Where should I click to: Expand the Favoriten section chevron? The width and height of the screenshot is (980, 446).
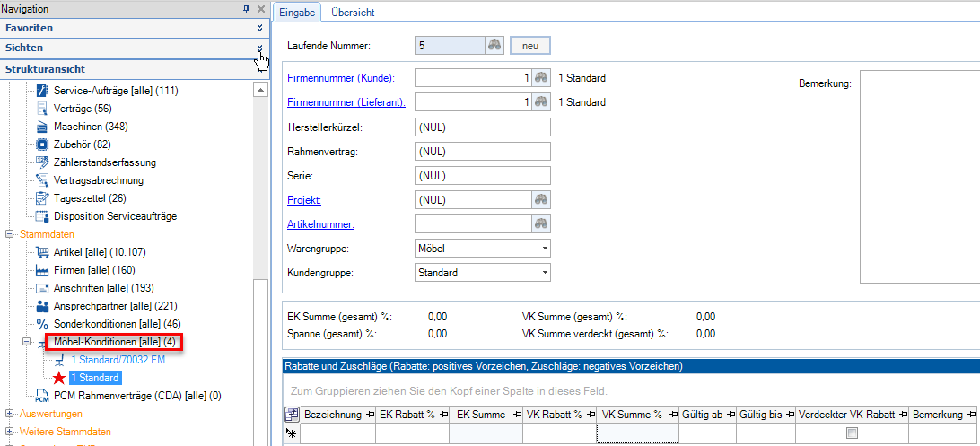pyautogui.click(x=259, y=28)
